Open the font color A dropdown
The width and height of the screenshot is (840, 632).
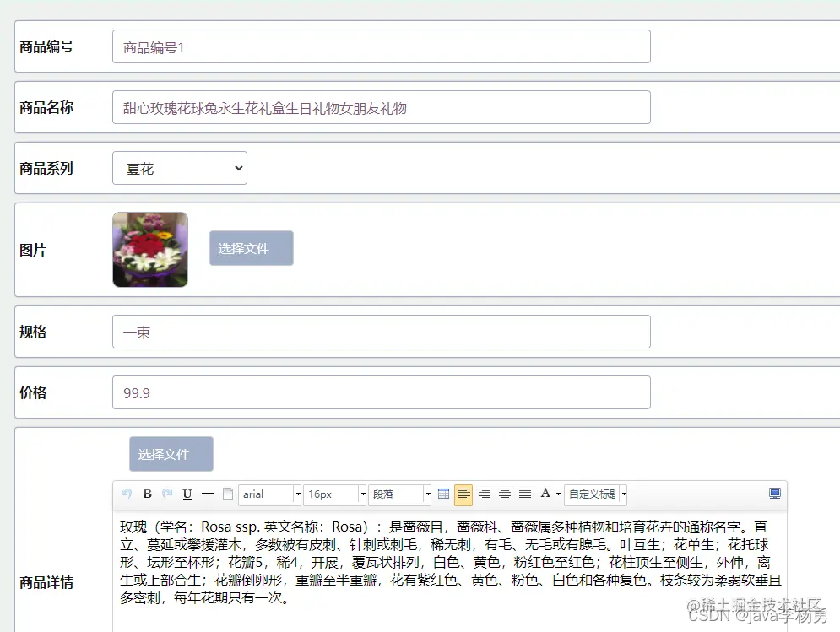(x=550, y=494)
